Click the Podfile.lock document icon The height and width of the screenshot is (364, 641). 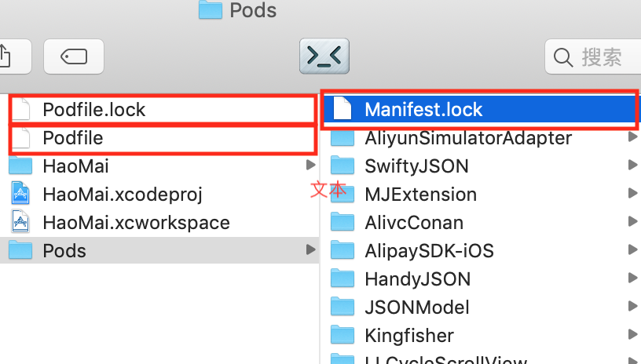(21, 109)
